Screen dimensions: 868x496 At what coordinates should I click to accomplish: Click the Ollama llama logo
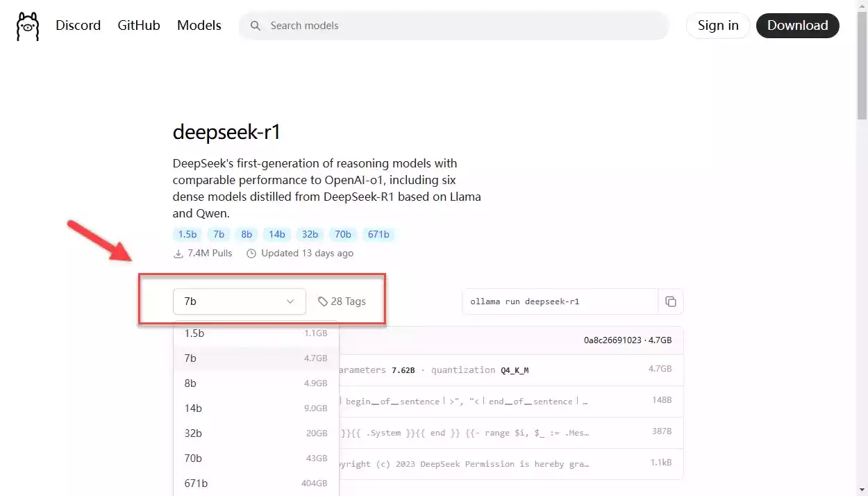(27, 26)
